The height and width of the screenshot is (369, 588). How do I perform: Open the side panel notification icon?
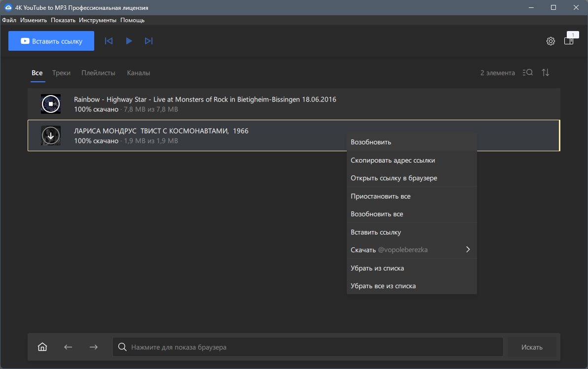[571, 38]
